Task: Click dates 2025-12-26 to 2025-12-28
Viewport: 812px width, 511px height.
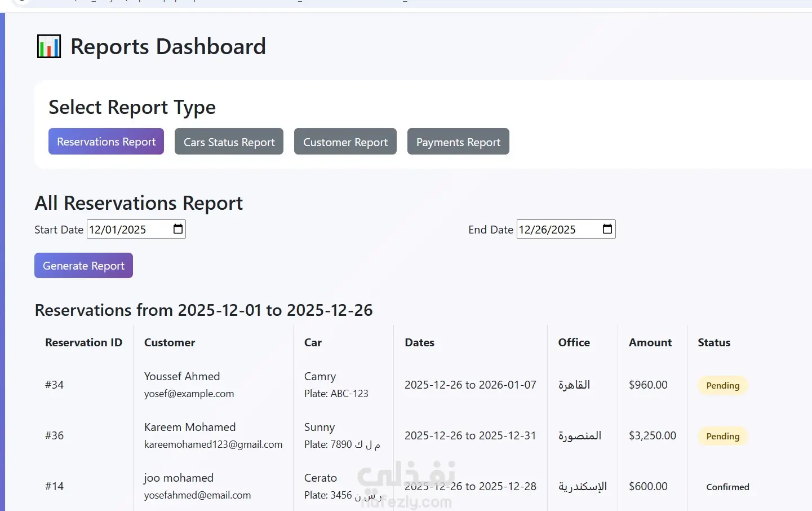Action: [471, 486]
